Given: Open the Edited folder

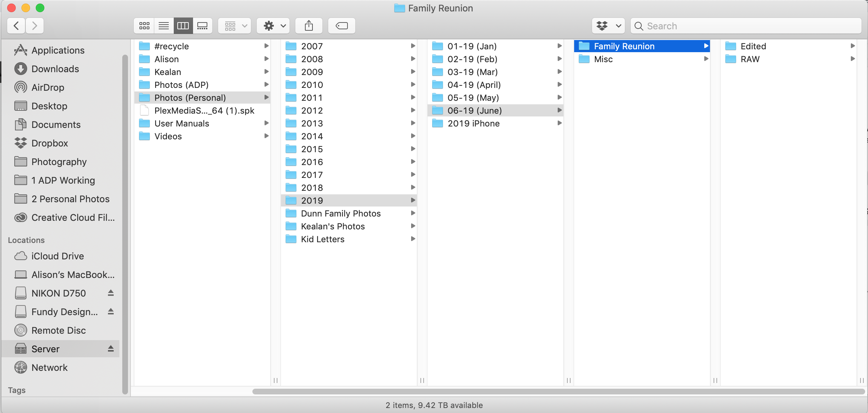Looking at the screenshot, I should (789, 46).
